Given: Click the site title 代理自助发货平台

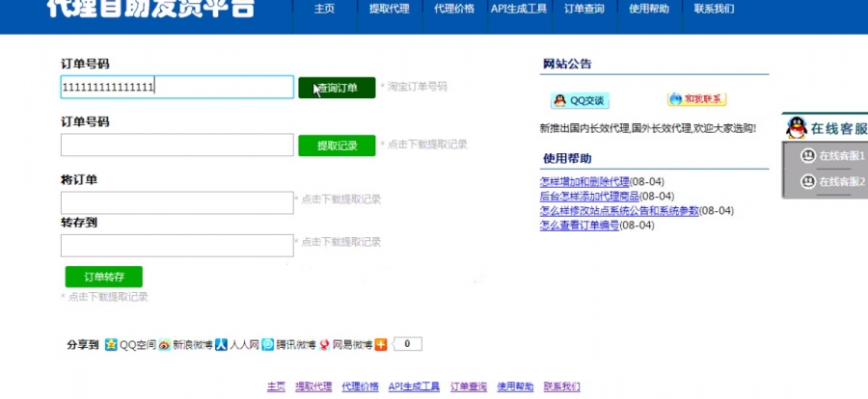Looking at the screenshot, I should click(x=150, y=8).
